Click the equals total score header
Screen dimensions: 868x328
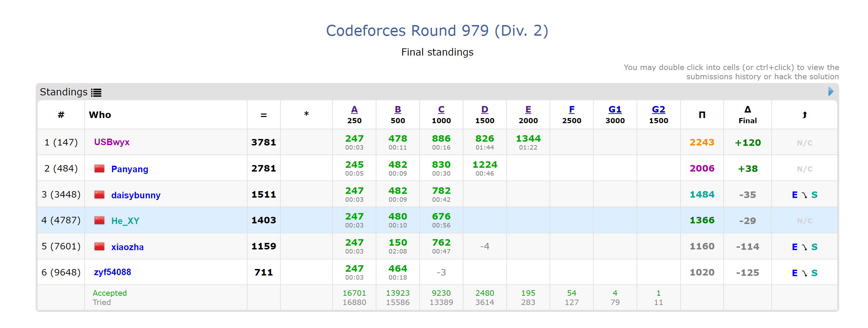coord(263,115)
